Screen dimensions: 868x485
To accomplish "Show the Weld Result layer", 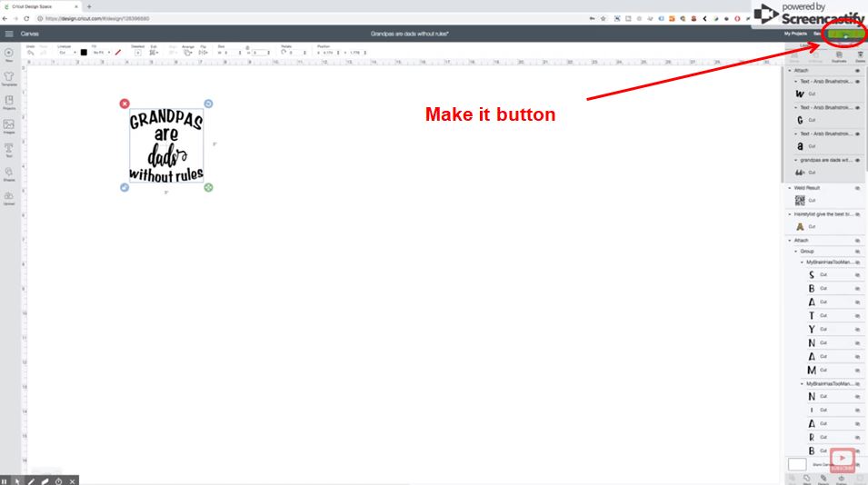I will [x=857, y=188].
